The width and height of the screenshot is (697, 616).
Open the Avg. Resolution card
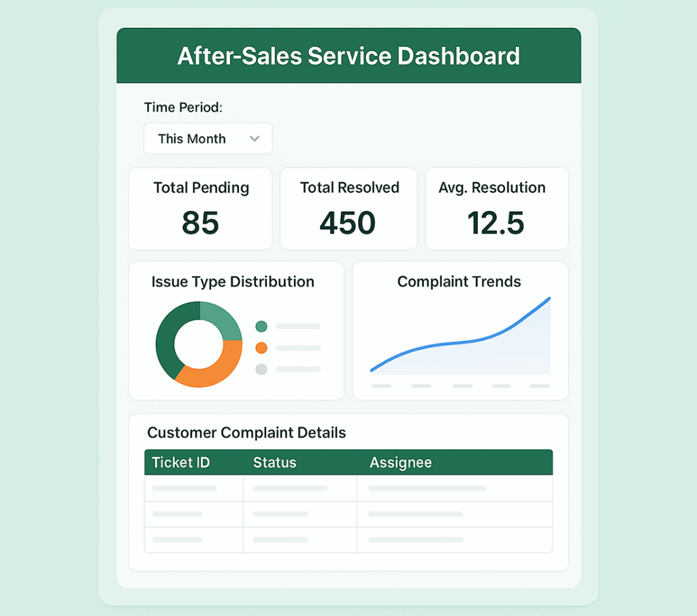click(x=496, y=209)
